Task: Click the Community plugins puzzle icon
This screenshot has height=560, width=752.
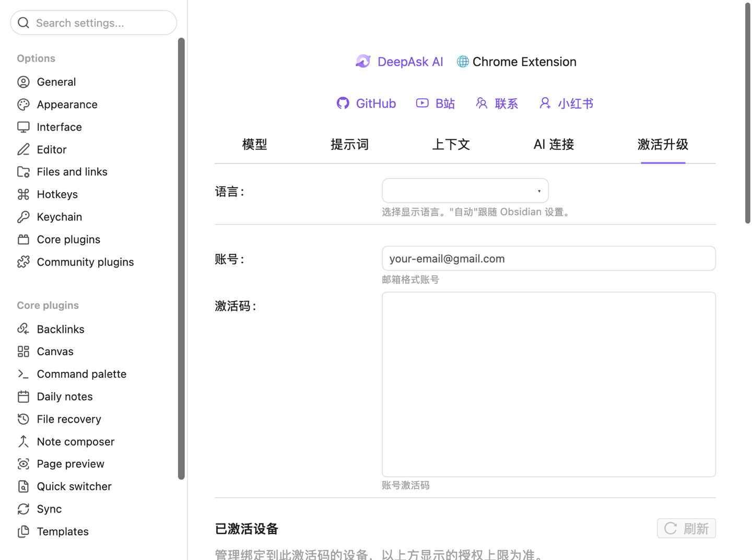Action: (23, 262)
